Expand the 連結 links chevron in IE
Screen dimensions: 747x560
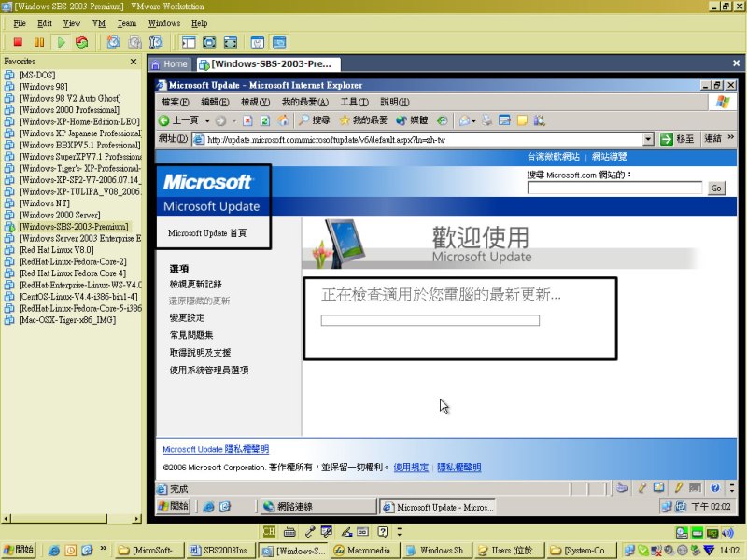click(731, 137)
